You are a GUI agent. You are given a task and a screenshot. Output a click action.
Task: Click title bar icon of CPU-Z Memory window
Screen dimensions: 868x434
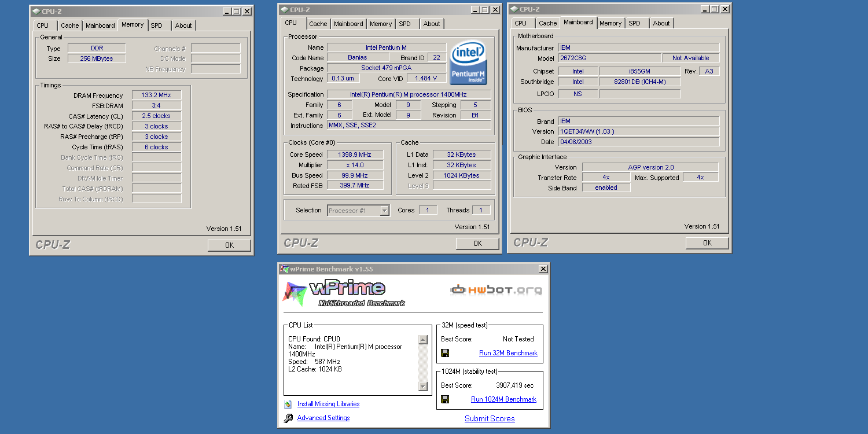[x=36, y=11]
